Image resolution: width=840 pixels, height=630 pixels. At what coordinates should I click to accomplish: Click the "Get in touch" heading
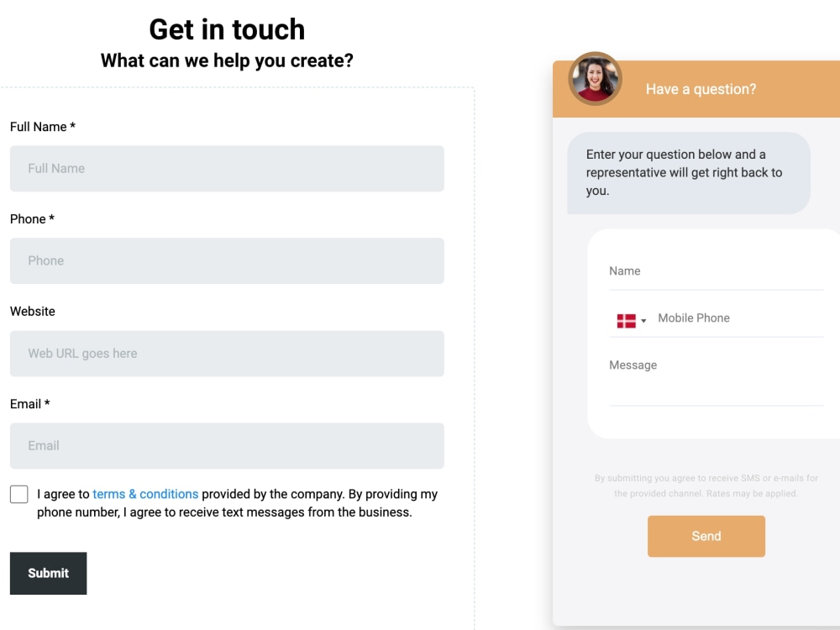pos(226,29)
